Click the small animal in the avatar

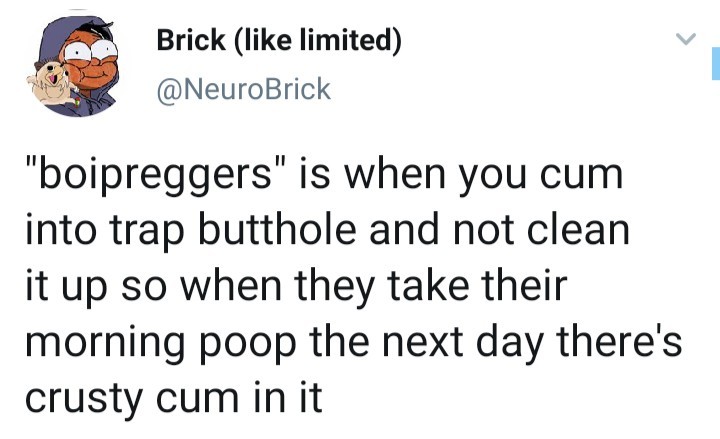(x=51, y=83)
